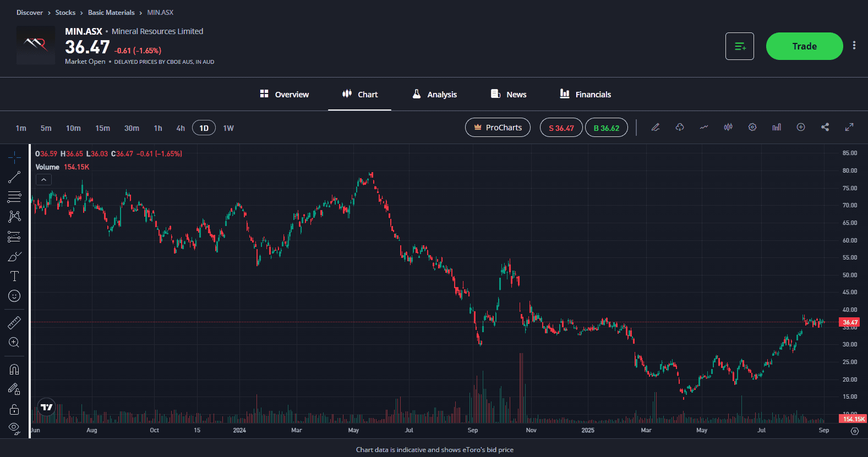This screenshot has height=457, width=868.
Task: Select the 4h timeframe
Action: click(181, 128)
